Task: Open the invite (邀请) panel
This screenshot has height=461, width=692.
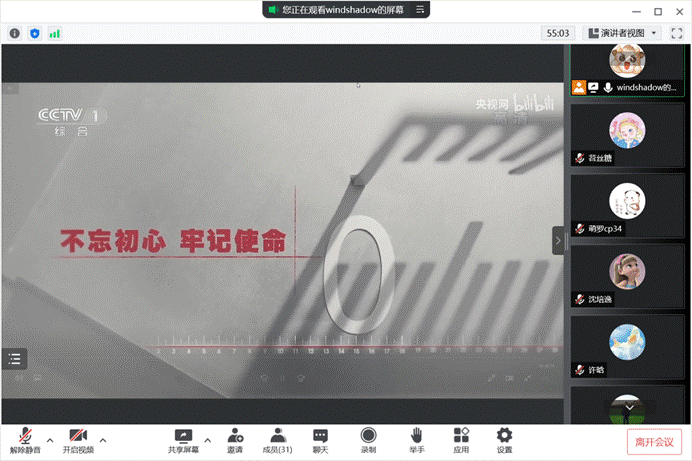Action: click(x=235, y=439)
